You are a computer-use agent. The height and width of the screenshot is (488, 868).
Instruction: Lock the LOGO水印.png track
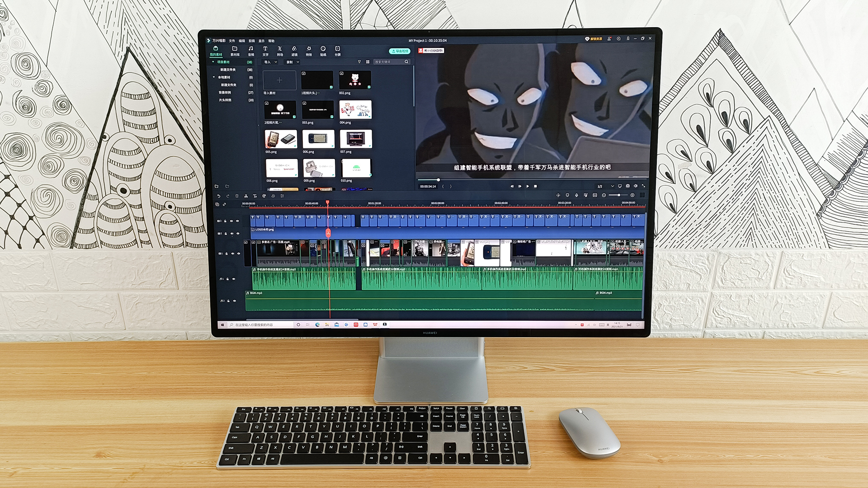point(226,234)
